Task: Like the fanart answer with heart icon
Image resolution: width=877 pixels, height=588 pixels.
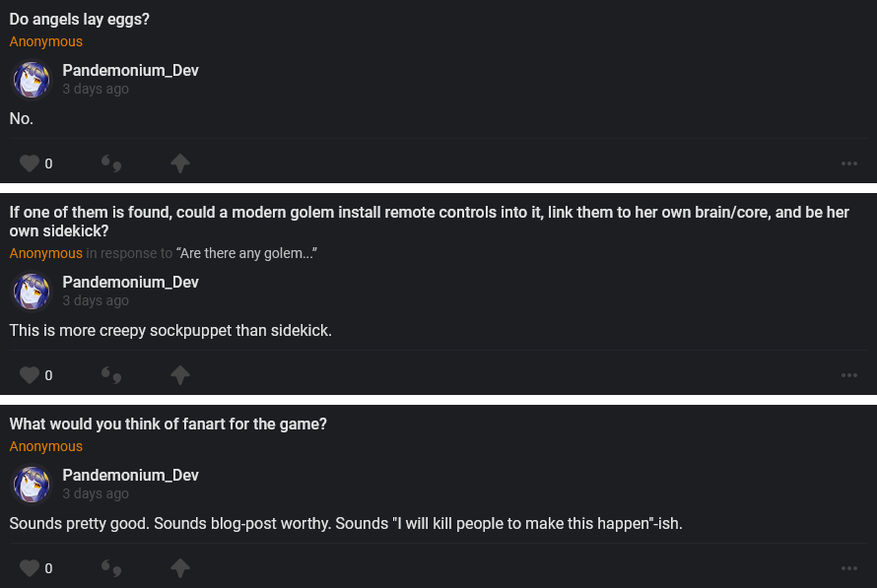Action: (x=30, y=568)
